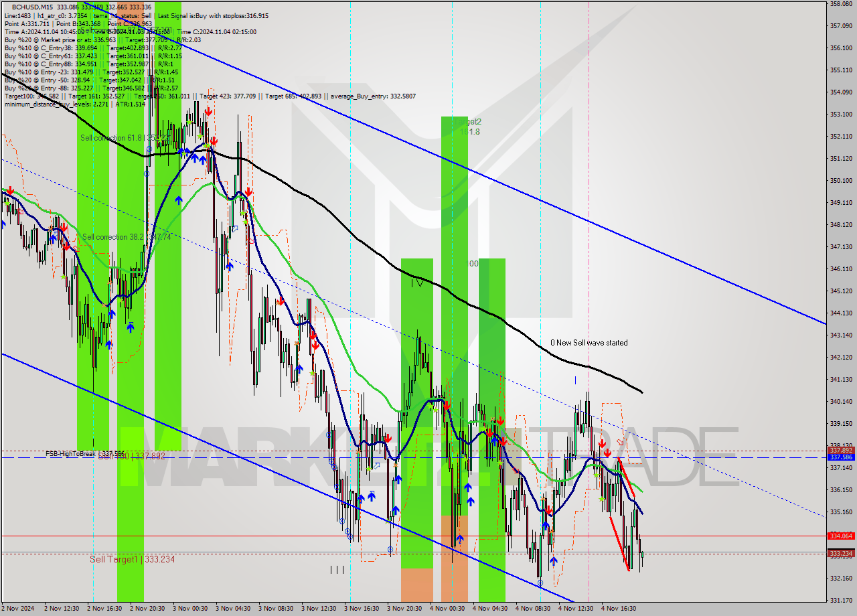Click the '3 Nov 16:30' time label

coord(363,609)
